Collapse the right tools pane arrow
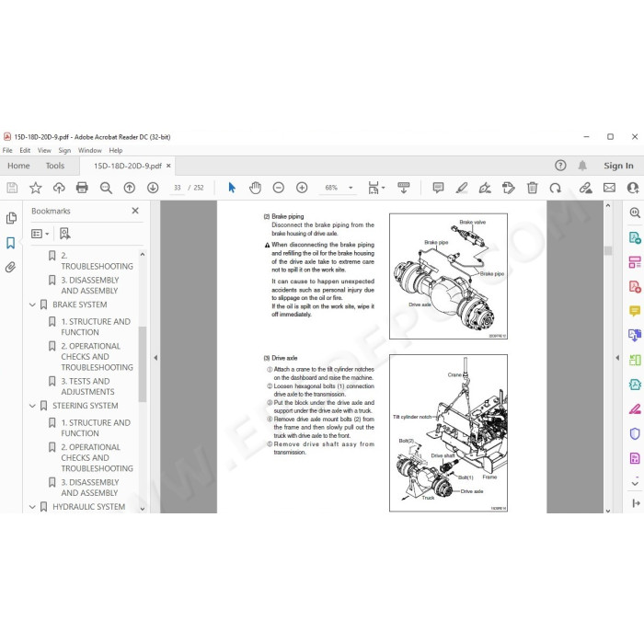This screenshot has height=644, width=644. (617, 358)
